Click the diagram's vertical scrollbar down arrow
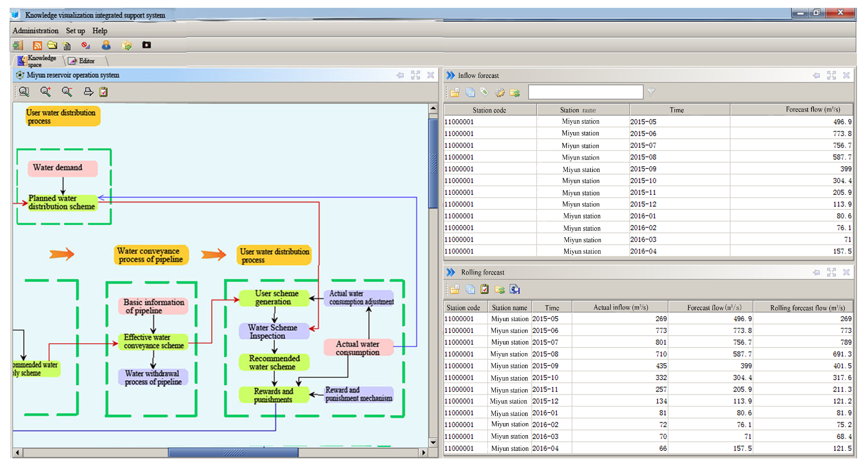This screenshot has height=468, width=868. tap(433, 442)
